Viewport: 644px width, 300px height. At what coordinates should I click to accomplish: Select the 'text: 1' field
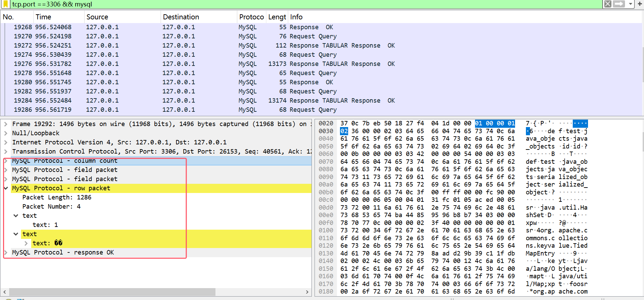tap(45, 225)
